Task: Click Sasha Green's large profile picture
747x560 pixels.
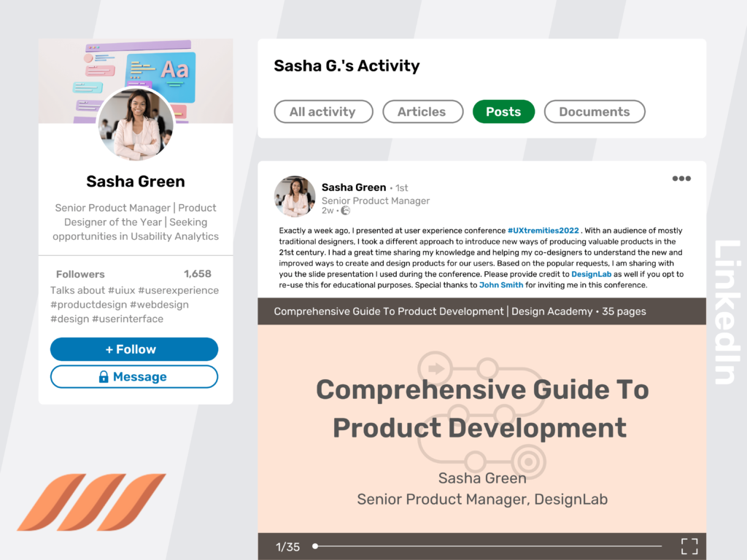Action: pyautogui.click(x=136, y=124)
